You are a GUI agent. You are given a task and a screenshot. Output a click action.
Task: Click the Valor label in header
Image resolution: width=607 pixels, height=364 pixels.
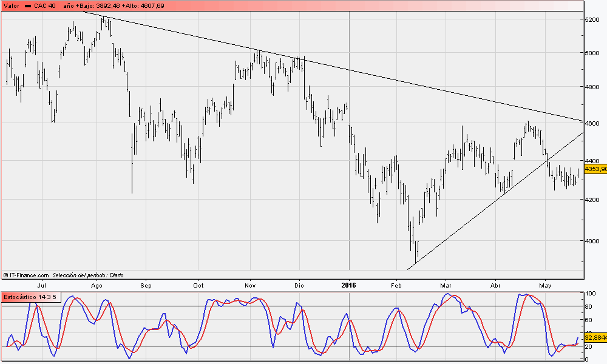(12, 5)
